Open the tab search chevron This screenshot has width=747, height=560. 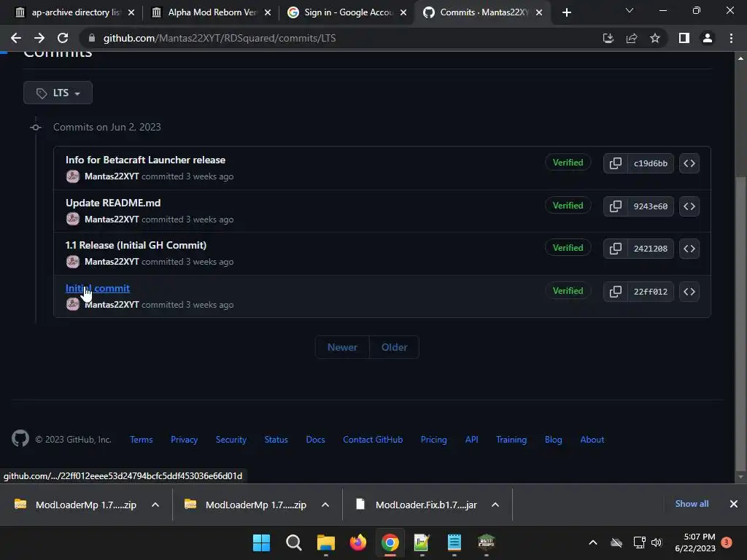(630, 10)
